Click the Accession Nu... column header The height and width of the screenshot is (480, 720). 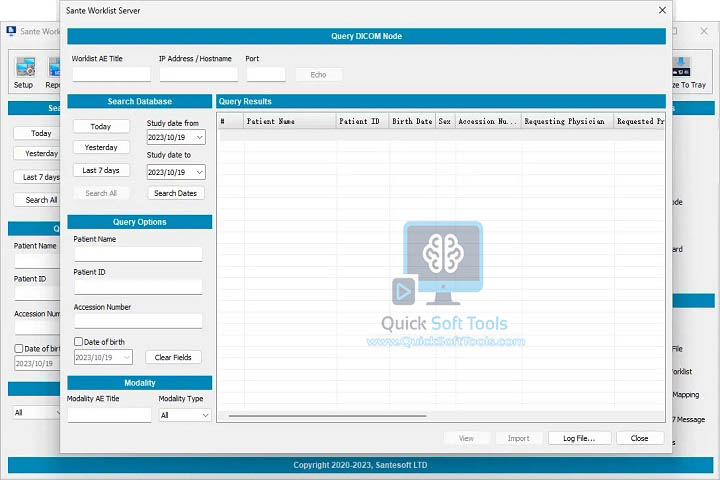point(489,121)
